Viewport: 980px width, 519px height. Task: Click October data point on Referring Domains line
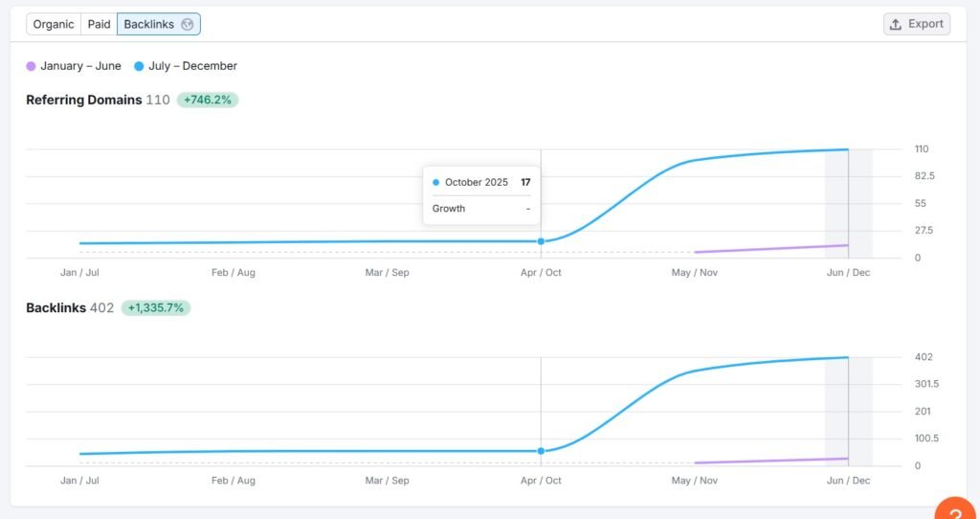[x=541, y=241]
